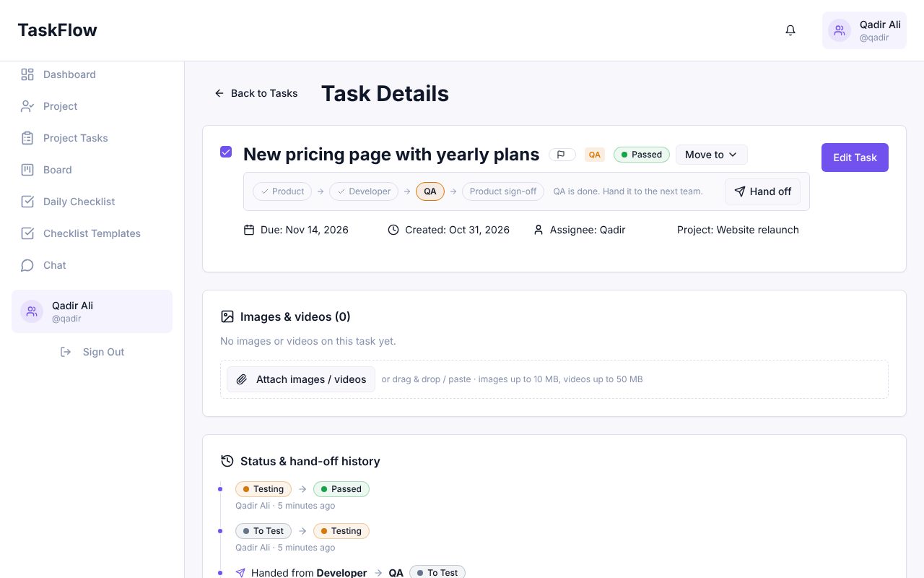Click the Passed badge in history list
The image size is (924, 578).
341,489
